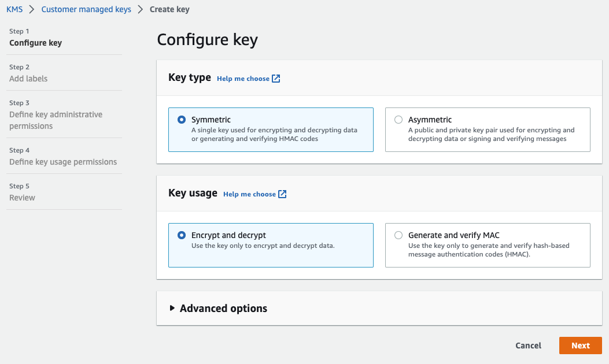
Task: Click external link icon beside Key usage help
Action: (282, 194)
